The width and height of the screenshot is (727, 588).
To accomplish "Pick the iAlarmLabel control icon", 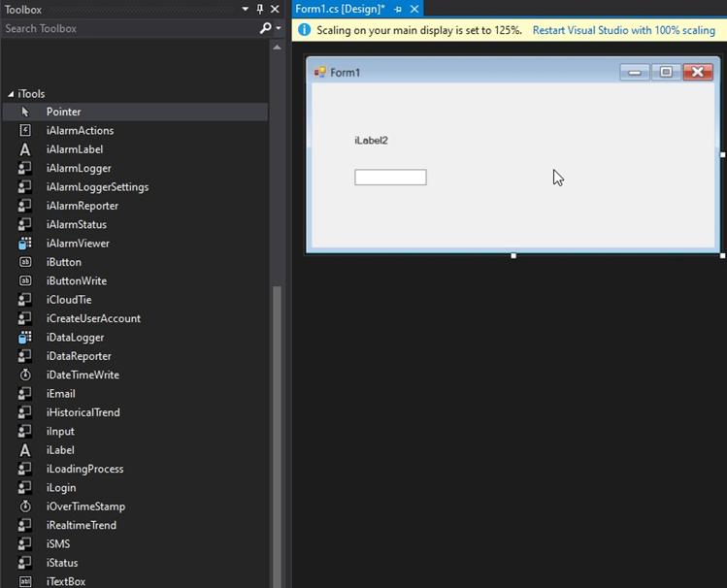I will tap(25, 149).
